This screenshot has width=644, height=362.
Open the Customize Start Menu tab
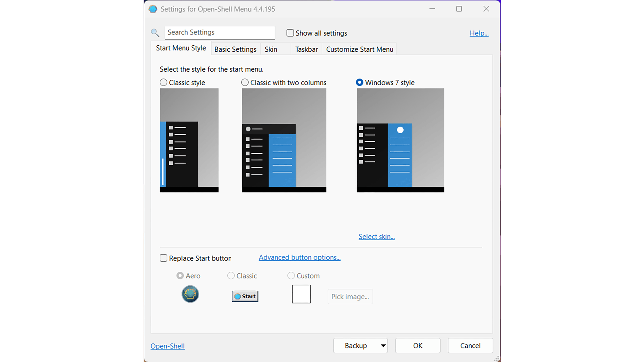[359, 49]
